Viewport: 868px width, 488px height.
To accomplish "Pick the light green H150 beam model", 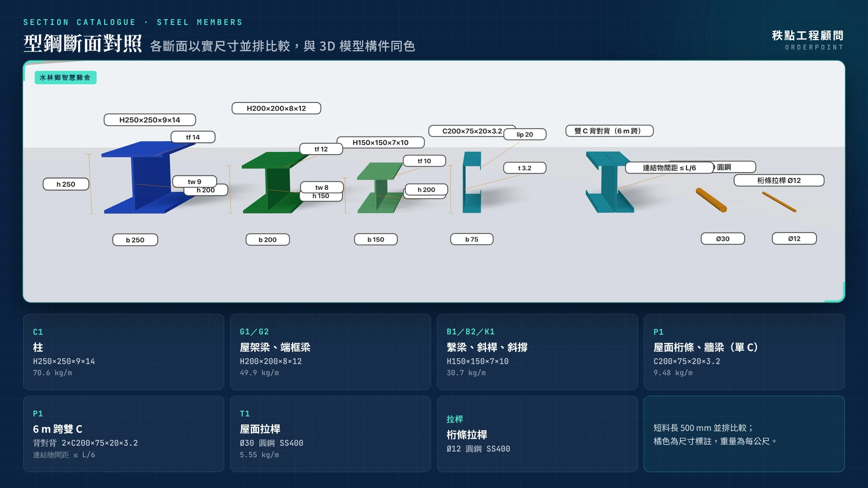I will pyautogui.click(x=380, y=188).
